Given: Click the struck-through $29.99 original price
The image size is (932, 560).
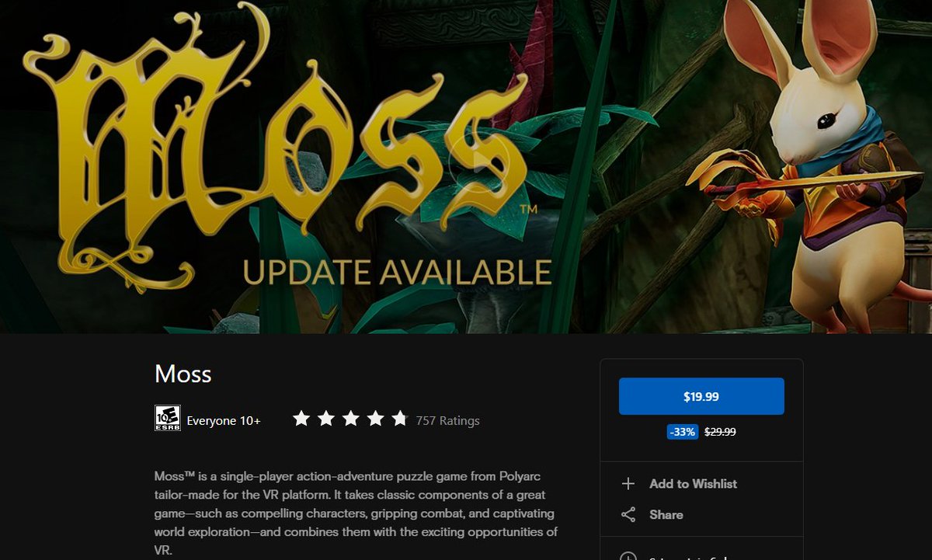Looking at the screenshot, I should (x=720, y=432).
